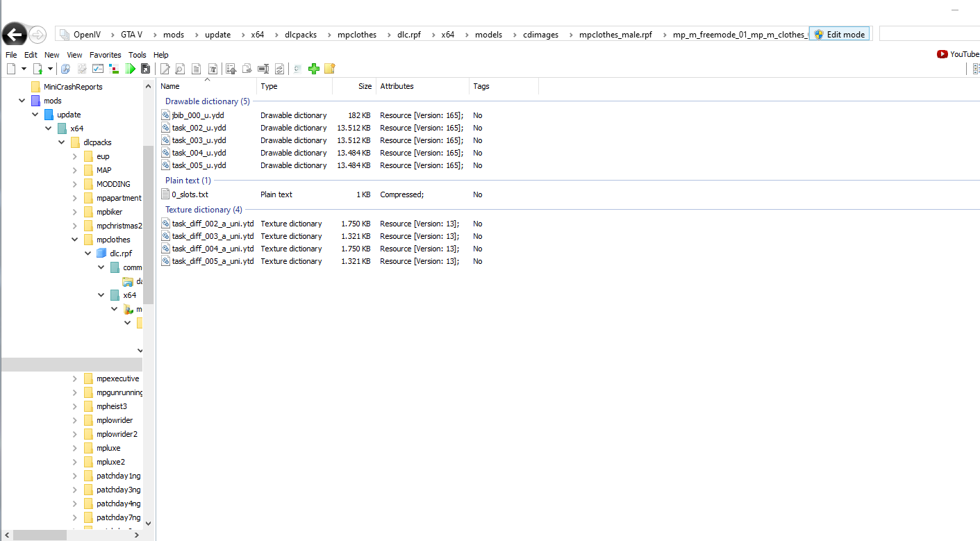Collapse the mpclothes folder node
The image size is (980, 541).
(75, 240)
